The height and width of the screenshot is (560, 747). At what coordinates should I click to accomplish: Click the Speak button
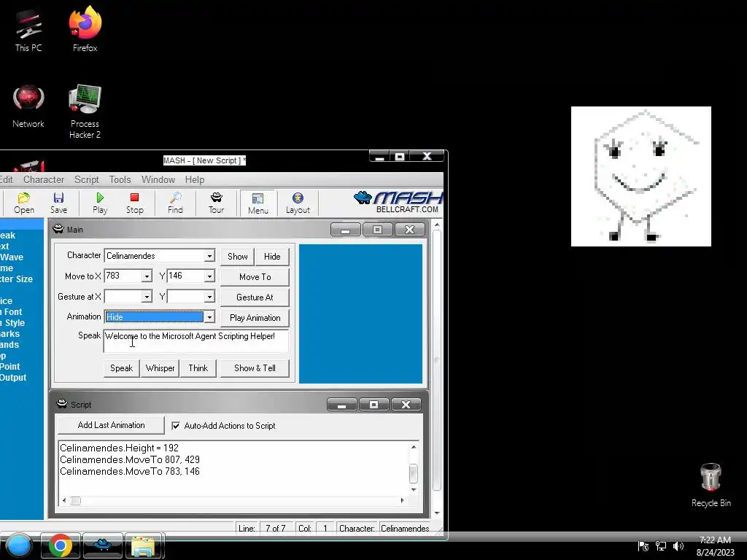coord(122,368)
